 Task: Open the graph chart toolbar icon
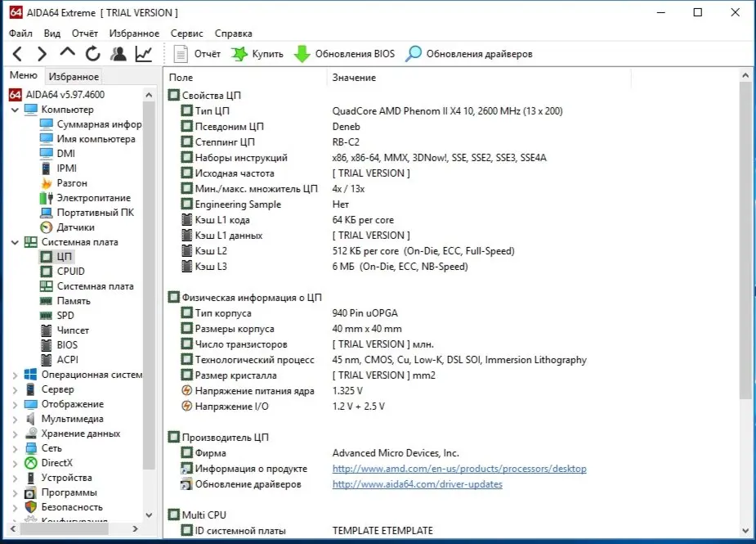(144, 54)
